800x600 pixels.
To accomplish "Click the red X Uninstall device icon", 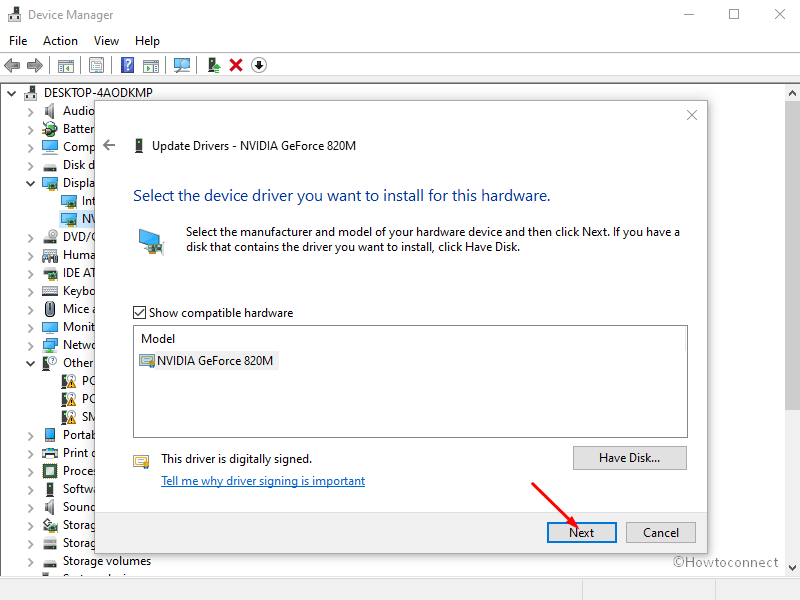I will 236,65.
